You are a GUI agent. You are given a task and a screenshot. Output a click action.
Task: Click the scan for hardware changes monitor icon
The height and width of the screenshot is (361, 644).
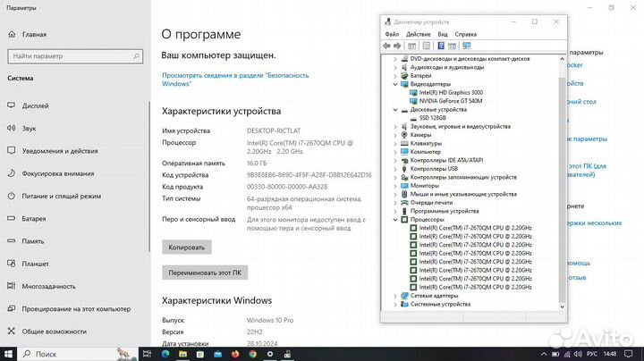(x=467, y=46)
